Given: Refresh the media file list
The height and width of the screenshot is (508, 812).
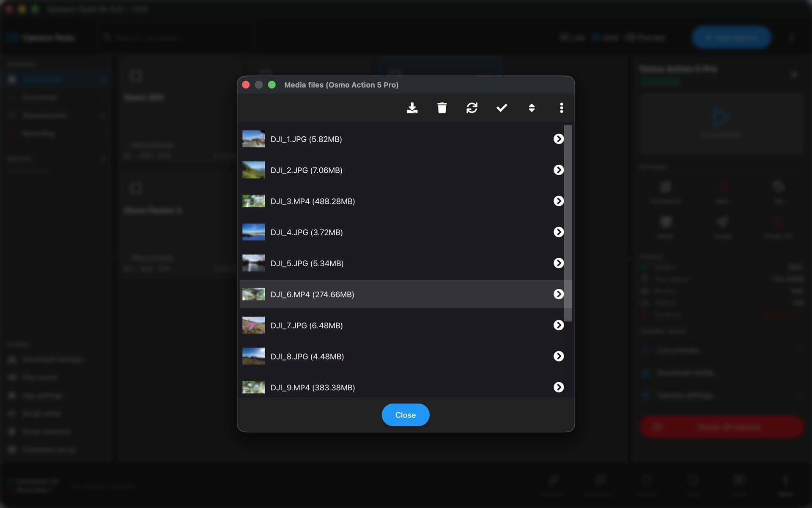Looking at the screenshot, I should point(472,108).
